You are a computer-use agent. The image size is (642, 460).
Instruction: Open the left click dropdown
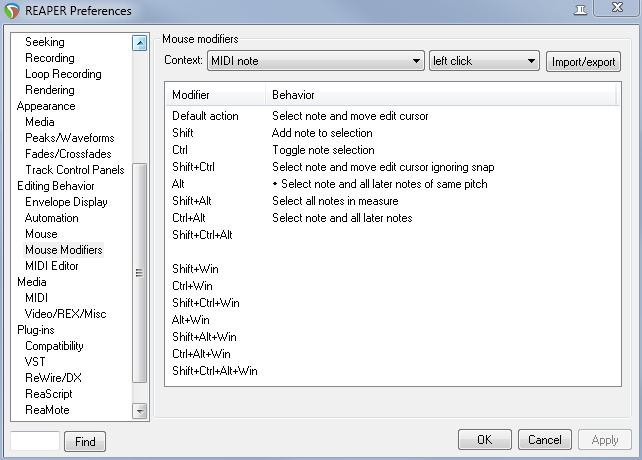pyautogui.click(x=484, y=61)
